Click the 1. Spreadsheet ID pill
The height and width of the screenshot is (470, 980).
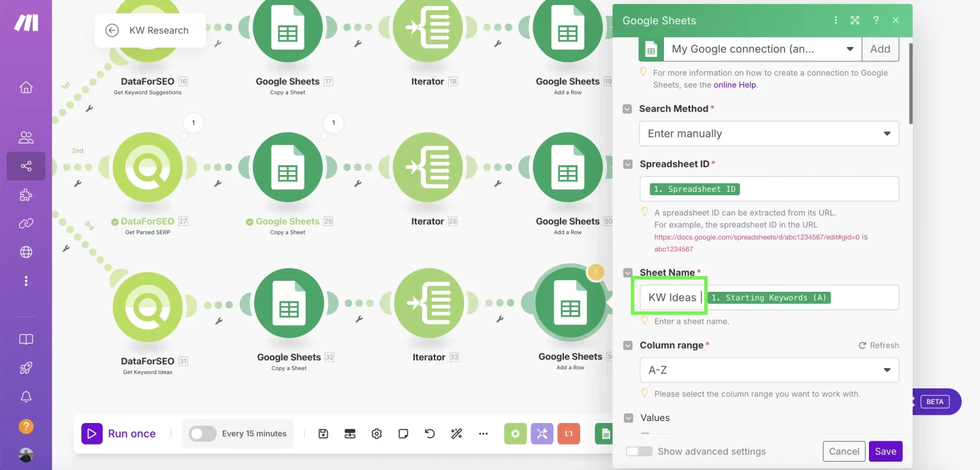tap(695, 189)
